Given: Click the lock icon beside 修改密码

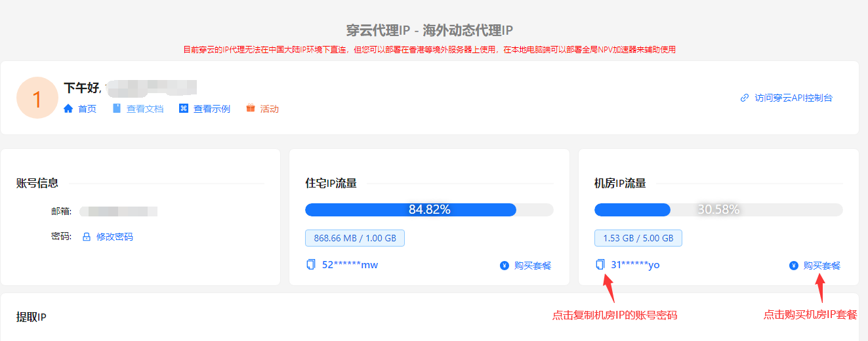Looking at the screenshot, I should pyautogui.click(x=86, y=237).
